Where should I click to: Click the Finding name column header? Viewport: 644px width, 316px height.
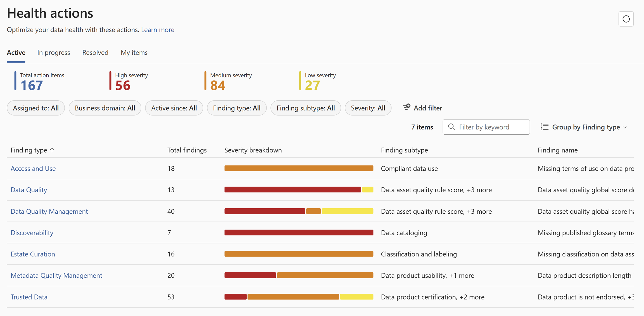click(x=558, y=150)
